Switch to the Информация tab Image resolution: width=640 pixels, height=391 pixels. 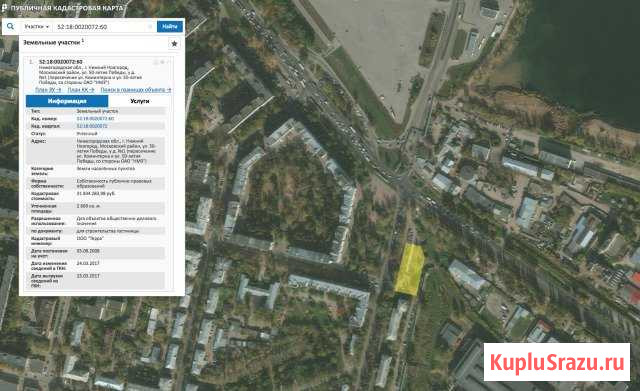67,101
